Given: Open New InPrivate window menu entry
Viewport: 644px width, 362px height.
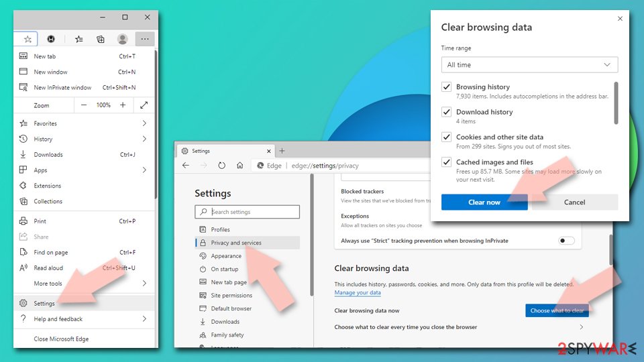Looking at the screenshot, I should pos(85,87).
